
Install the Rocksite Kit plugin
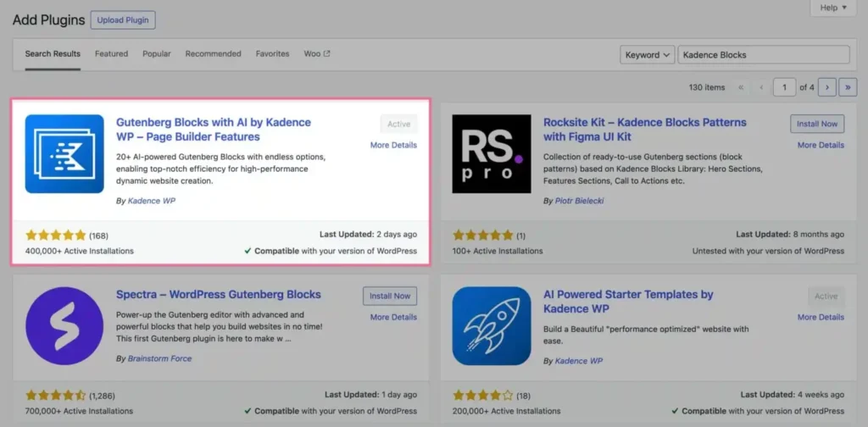click(x=817, y=124)
